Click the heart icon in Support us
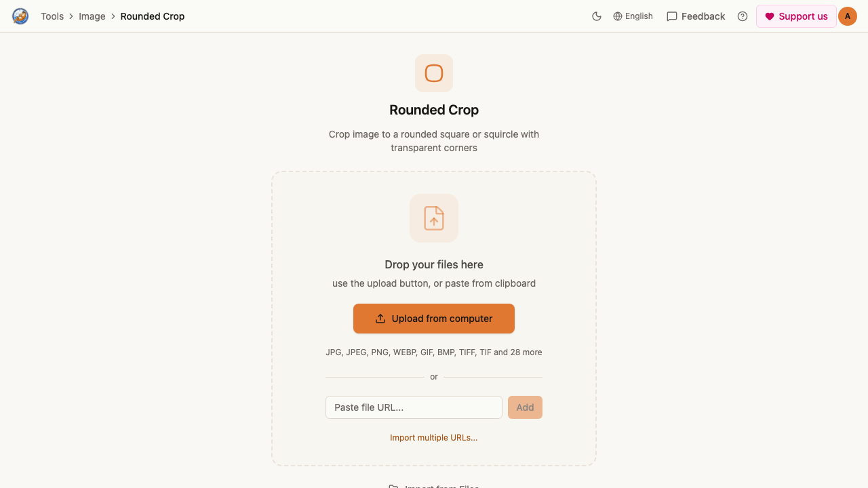The image size is (868, 488). tap(770, 16)
